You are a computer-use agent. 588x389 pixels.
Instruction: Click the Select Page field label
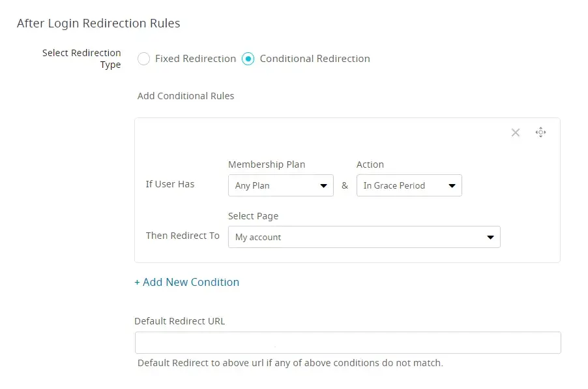[x=253, y=216]
